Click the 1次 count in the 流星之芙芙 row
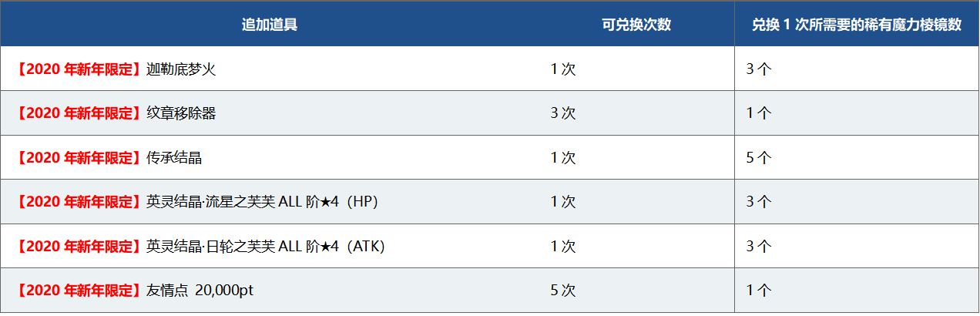This screenshot has height=316, width=980. click(x=563, y=202)
